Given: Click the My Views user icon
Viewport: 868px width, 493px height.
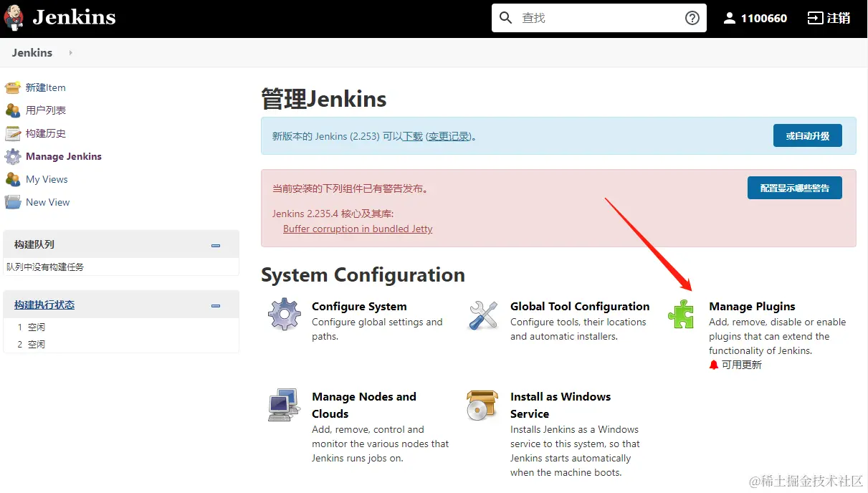Looking at the screenshot, I should tap(13, 179).
